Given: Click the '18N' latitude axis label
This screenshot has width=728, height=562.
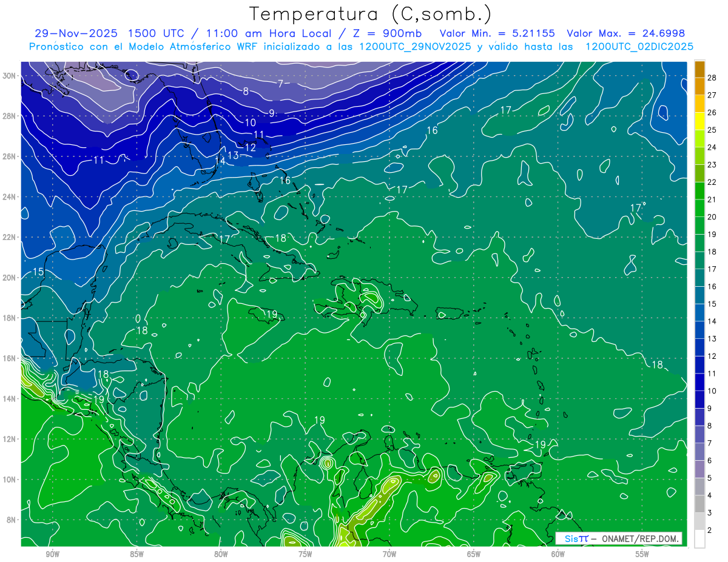Looking at the screenshot, I should coord(8,318).
